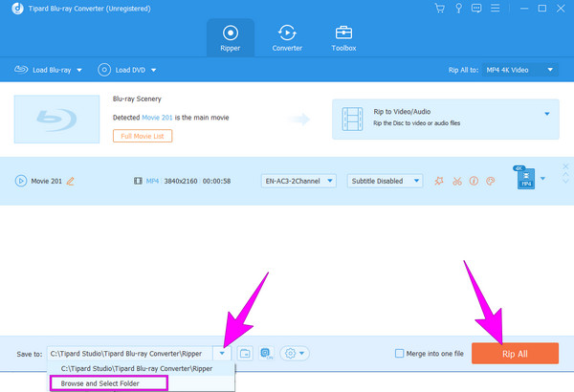Open the Subtitle Disabled dropdown
574x392 pixels.
[x=385, y=181]
